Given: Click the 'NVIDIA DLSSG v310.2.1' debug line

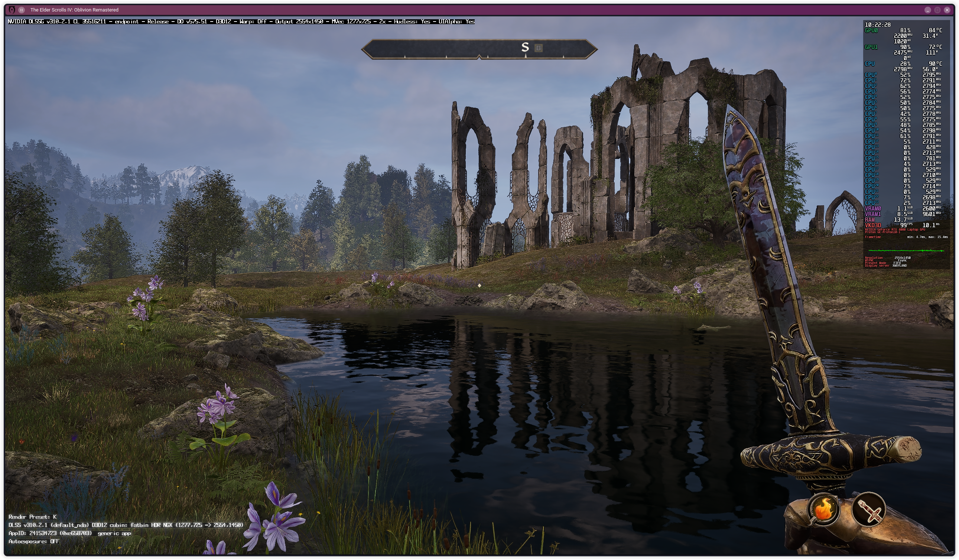Looking at the screenshot, I should coord(241,22).
